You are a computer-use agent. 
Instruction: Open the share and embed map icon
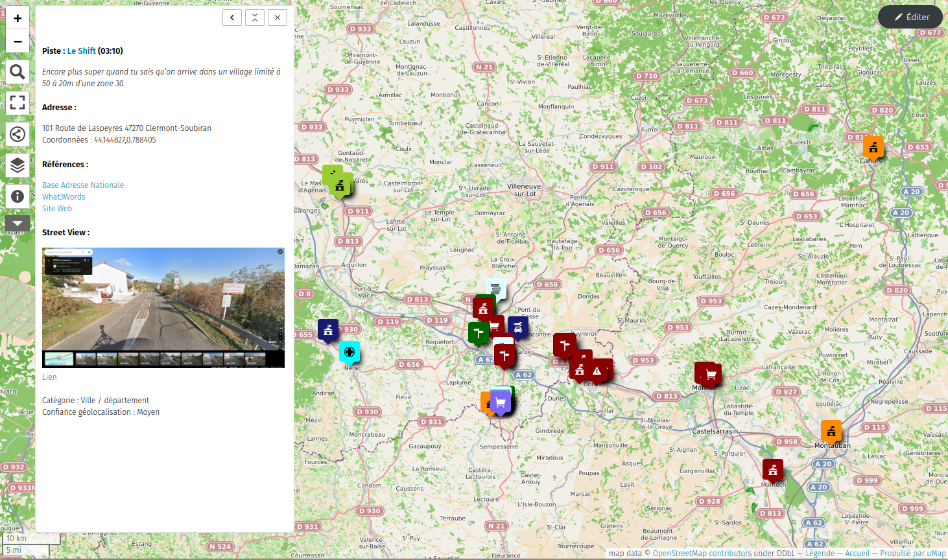pyautogui.click(x=18, y=134)
